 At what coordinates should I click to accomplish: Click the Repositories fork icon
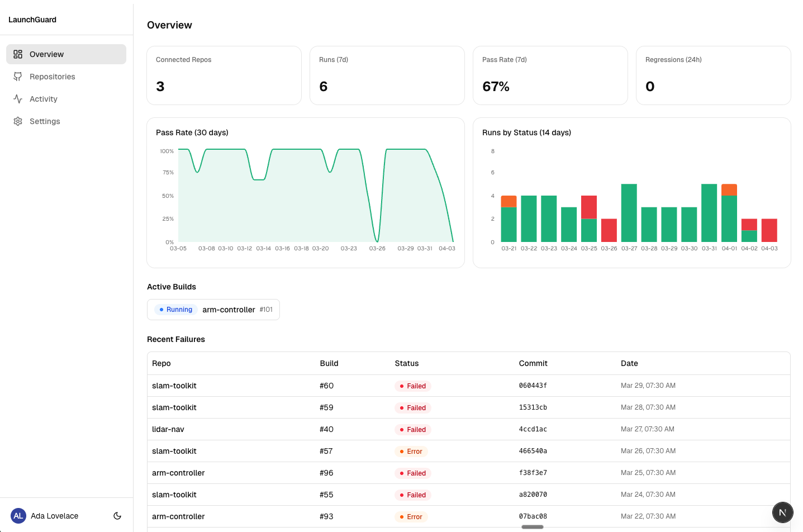click(x=18, y=77)
